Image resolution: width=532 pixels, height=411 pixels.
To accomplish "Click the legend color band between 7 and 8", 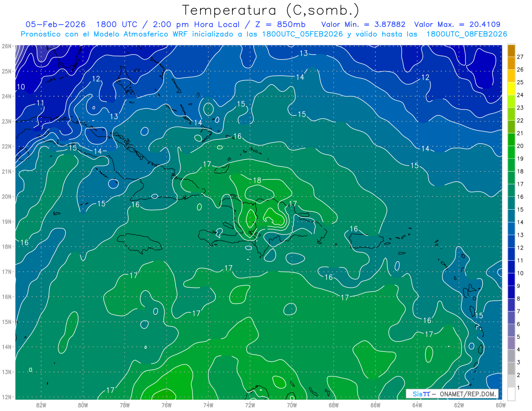I will coord(511,305).
